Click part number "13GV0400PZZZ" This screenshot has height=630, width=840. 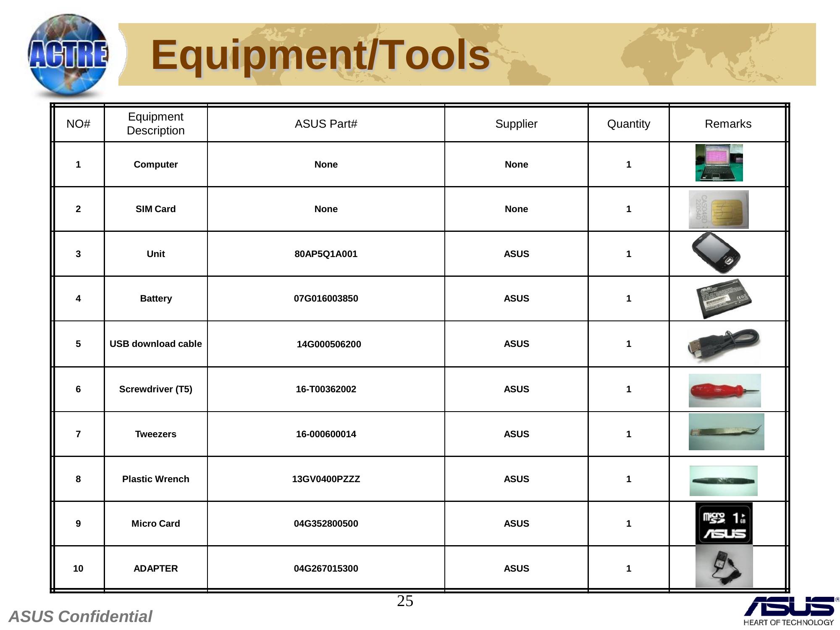tap(326, 479)
